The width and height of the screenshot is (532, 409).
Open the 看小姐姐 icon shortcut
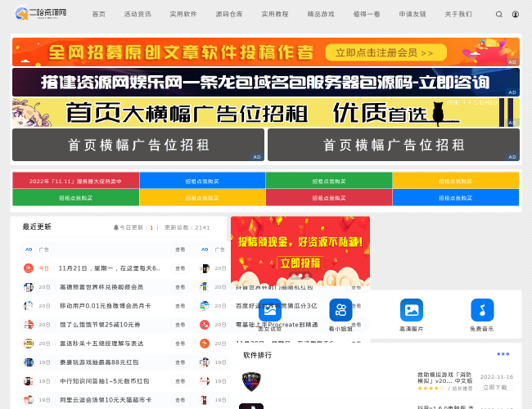[340, 310]
